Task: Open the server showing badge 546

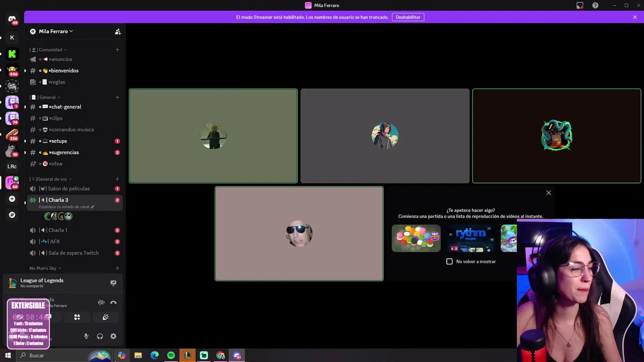Action: click(12, 70)
